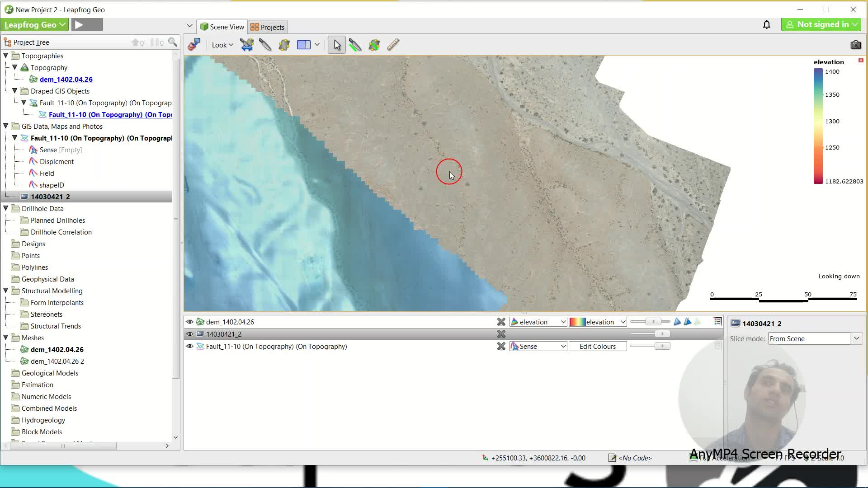Click the camera screenshot icon
Viewport: 868px width, 488px height.
[855, 45]
